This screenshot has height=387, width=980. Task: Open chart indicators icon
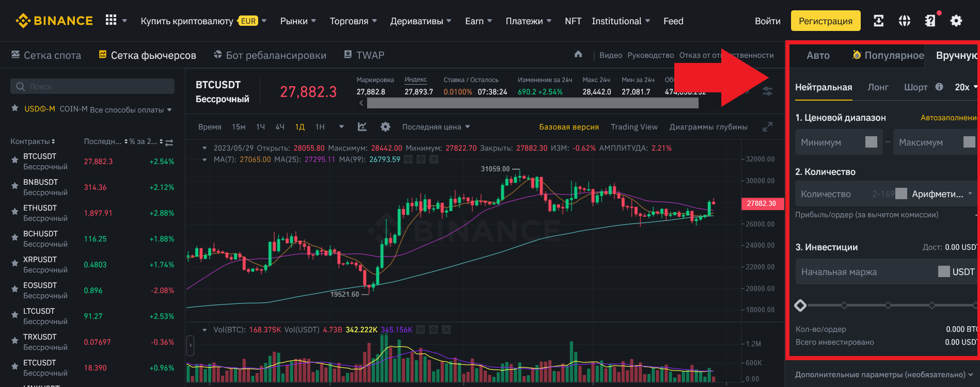(x=362, y=126)
